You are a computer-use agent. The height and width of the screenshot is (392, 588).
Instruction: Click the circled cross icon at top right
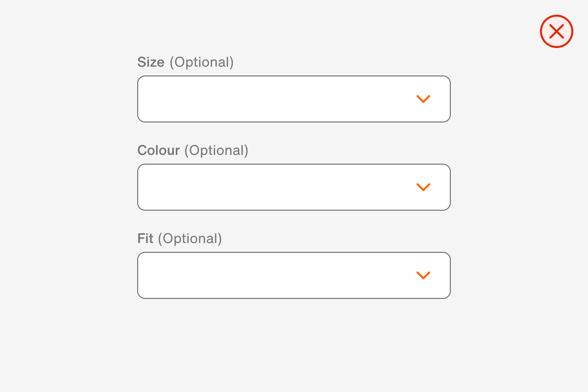pos(557,31)
